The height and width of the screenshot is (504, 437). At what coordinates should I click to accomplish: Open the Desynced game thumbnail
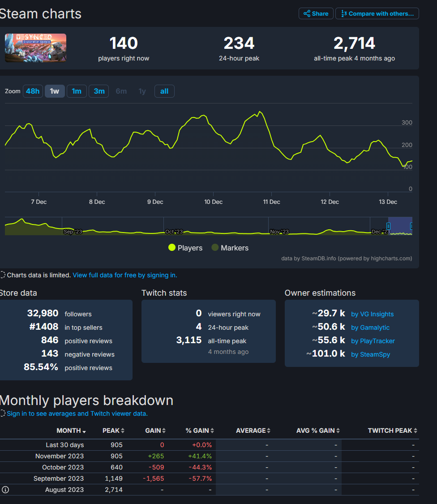pyautogui.click(x=36, y=48)
